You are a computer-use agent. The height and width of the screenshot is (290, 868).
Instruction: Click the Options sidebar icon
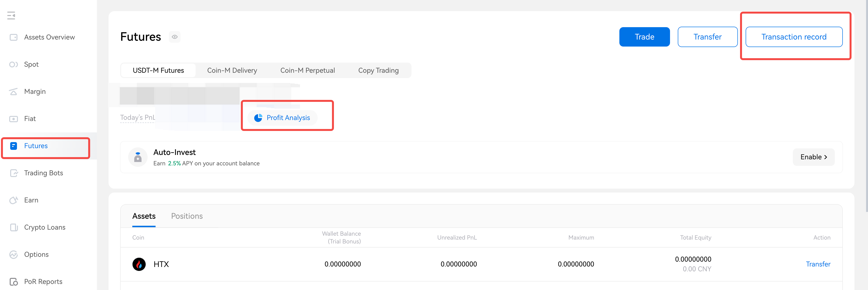click(x=14, y=255)
